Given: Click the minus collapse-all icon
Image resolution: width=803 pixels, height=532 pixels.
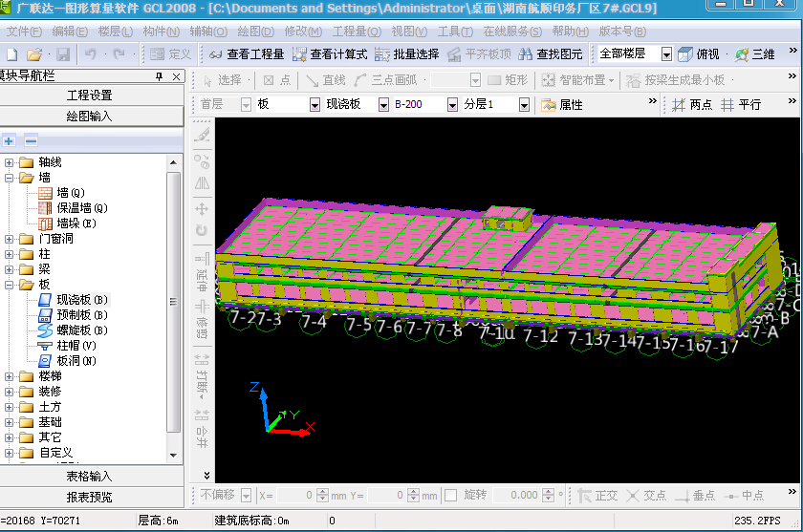Looking at the screenshot, I should click(x=32, y=141).
